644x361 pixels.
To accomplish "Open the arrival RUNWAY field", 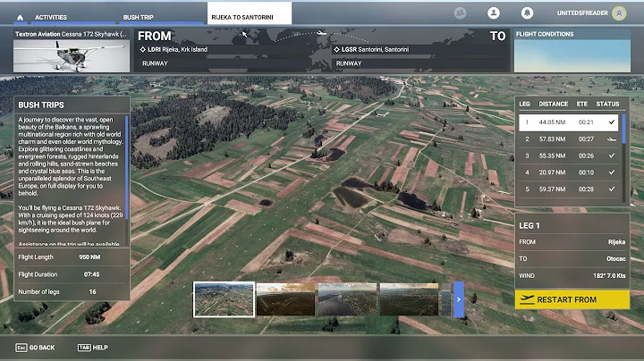I will tap(419, 63).
